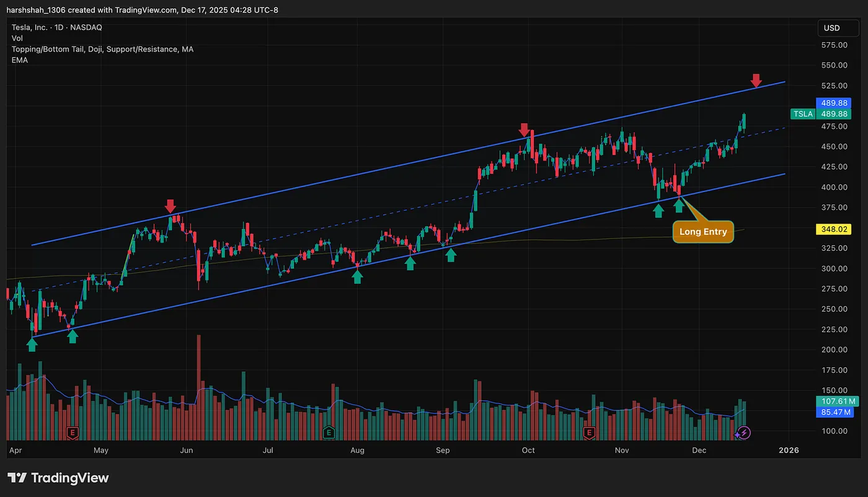Click the 525.00 price axis label
The width and height of the screenshot is (868, 497).
click(834, 86)
